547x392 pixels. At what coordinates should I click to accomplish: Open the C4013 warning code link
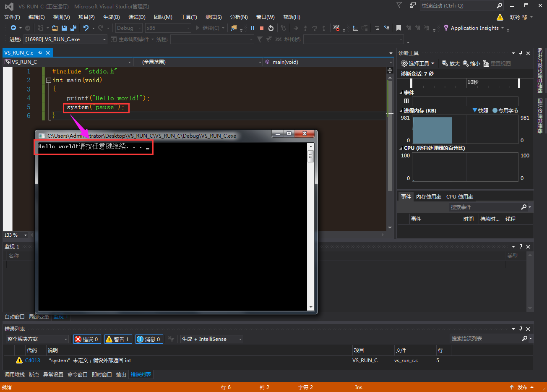pyautogui.click(x=32, y=361)
